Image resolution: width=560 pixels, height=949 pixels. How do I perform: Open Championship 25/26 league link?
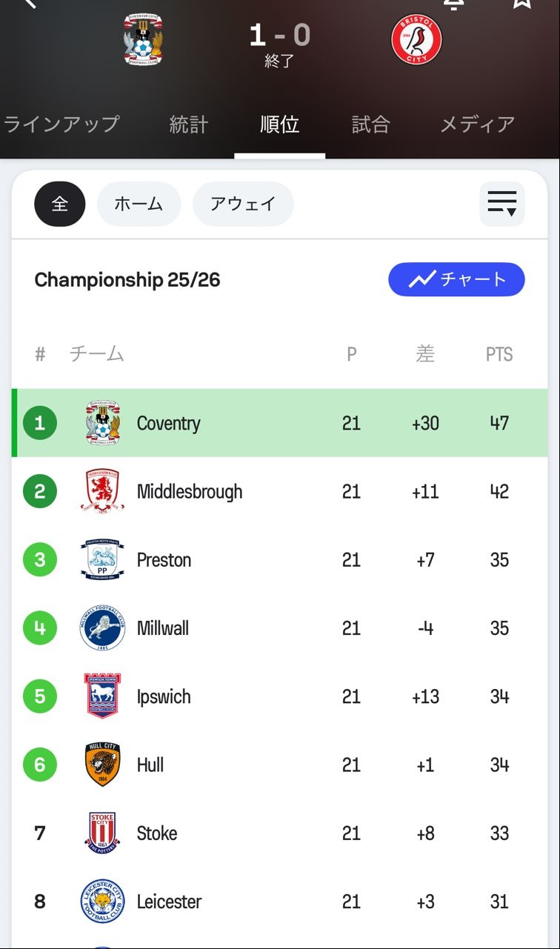coord(127,280)
